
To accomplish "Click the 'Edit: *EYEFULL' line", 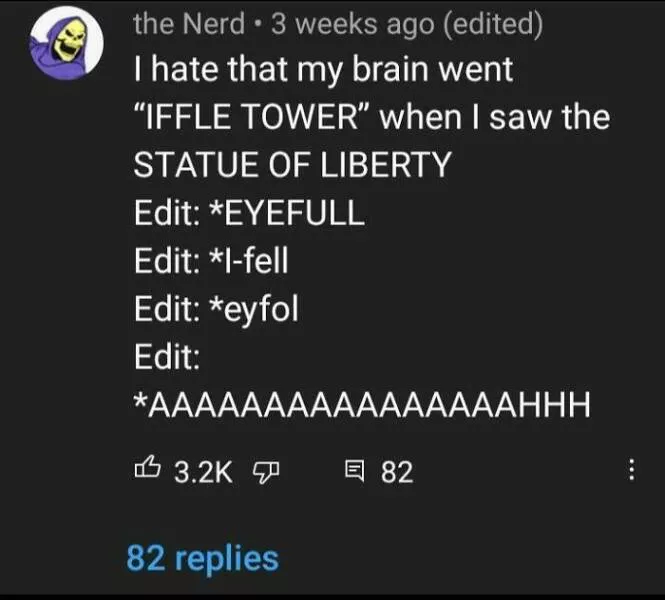I will (249, 212).
